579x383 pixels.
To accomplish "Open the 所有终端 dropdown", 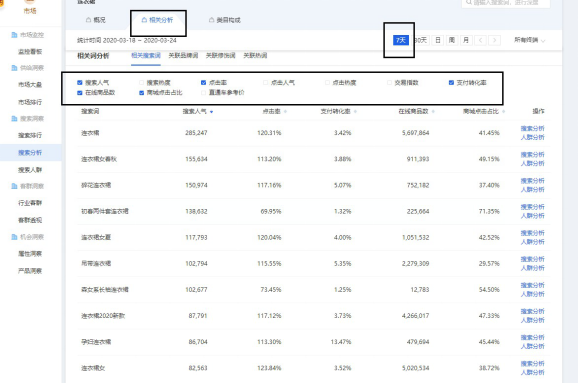I will (x=530, y=40).
